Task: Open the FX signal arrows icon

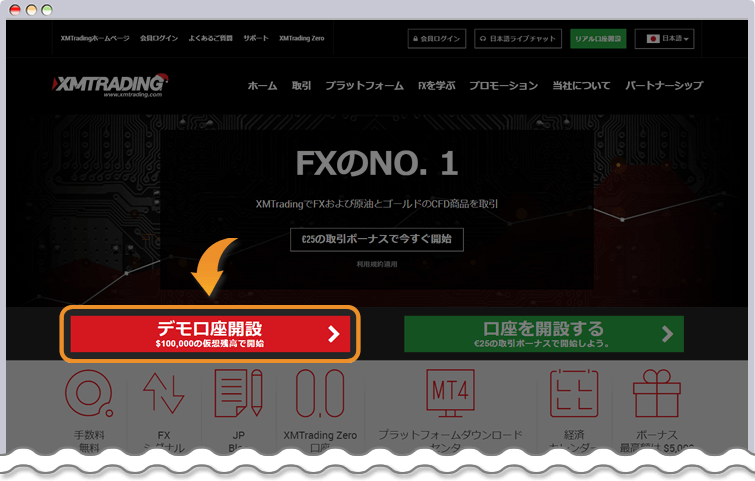Action: (164, 393)
